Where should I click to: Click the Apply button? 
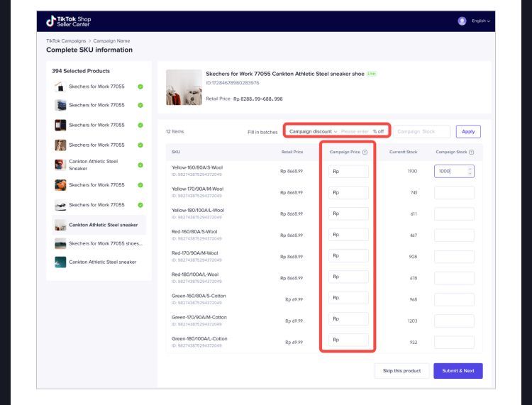pos(468,132)
